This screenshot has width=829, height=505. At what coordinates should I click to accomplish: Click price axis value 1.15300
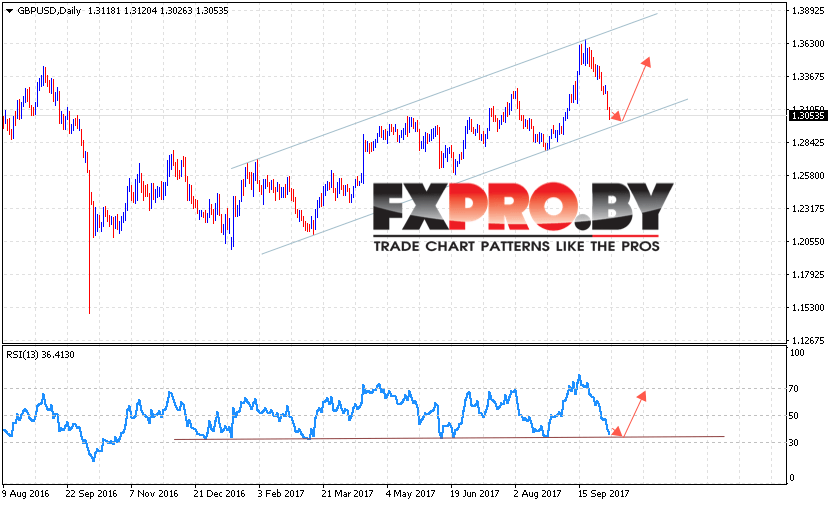tap(808, 307)
